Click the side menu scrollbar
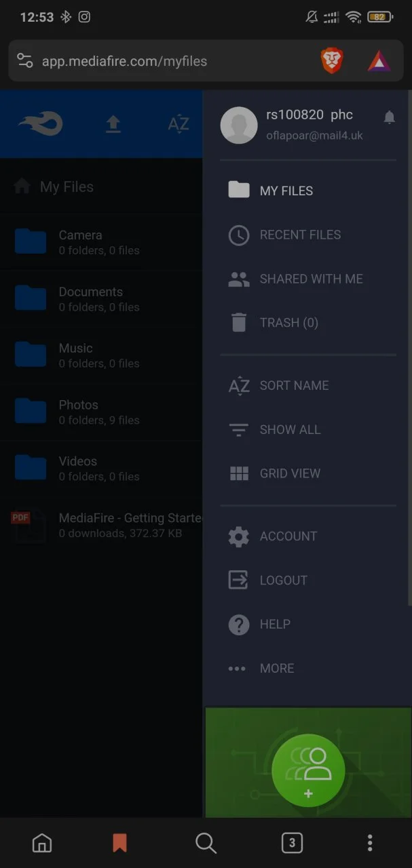Viewport: 412px width, 868px height. coord(409,347)
